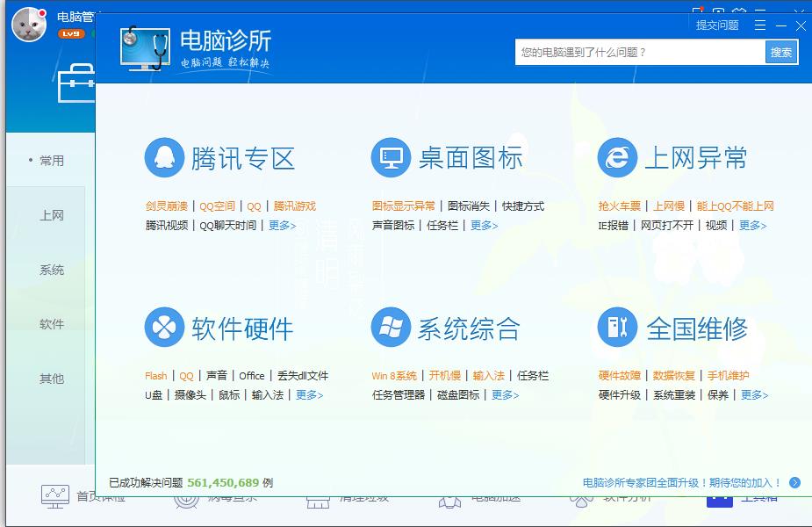Click the repair tools icon beside 全国维修

pyautogui.click(x=617, y=327)
